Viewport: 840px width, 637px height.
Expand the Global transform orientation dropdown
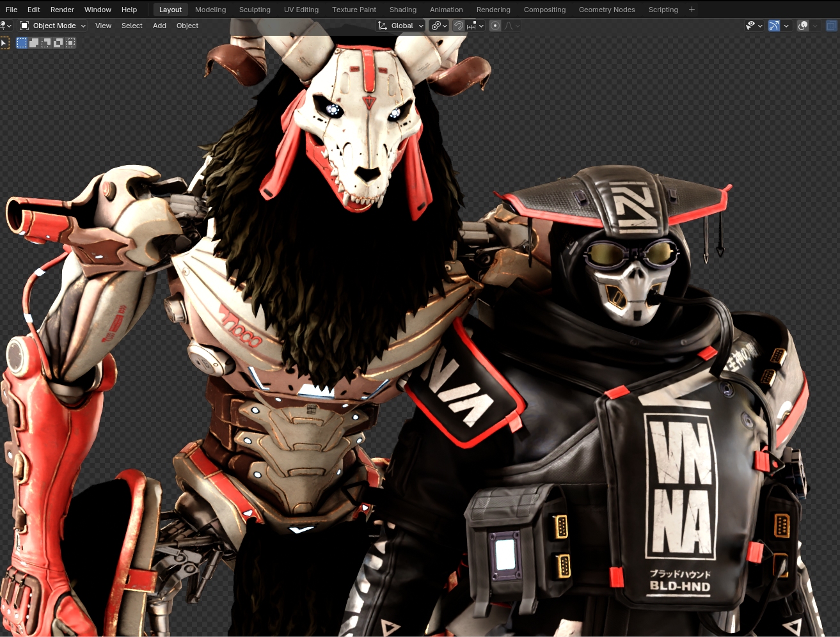pyautogui.click(x=401, y=26)
